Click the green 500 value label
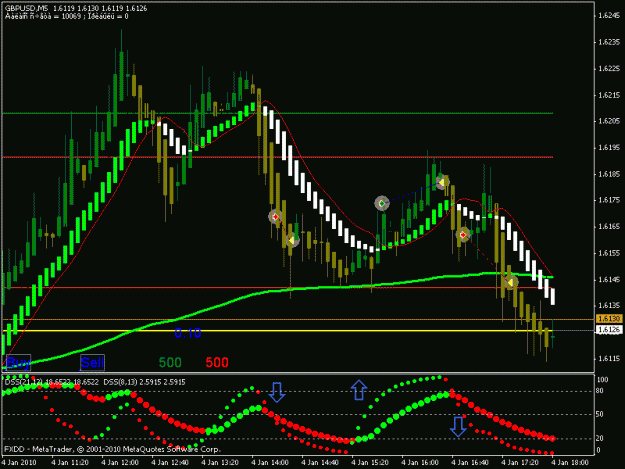The height and width of the screenshot is (469, 625). (170, 363)
